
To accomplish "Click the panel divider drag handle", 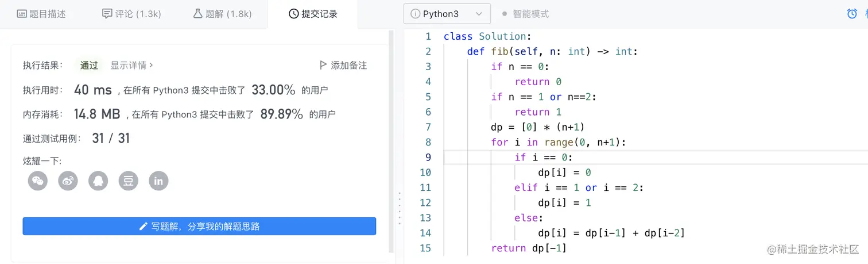I will [x=399, y=207].
